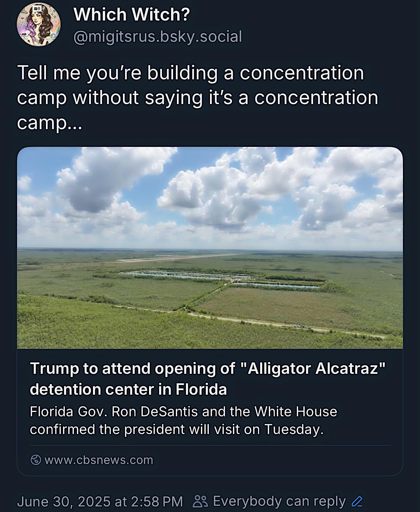420x512 pixels.
Task: Click the clouds area of preview image
Action: (x=210, y=195)
